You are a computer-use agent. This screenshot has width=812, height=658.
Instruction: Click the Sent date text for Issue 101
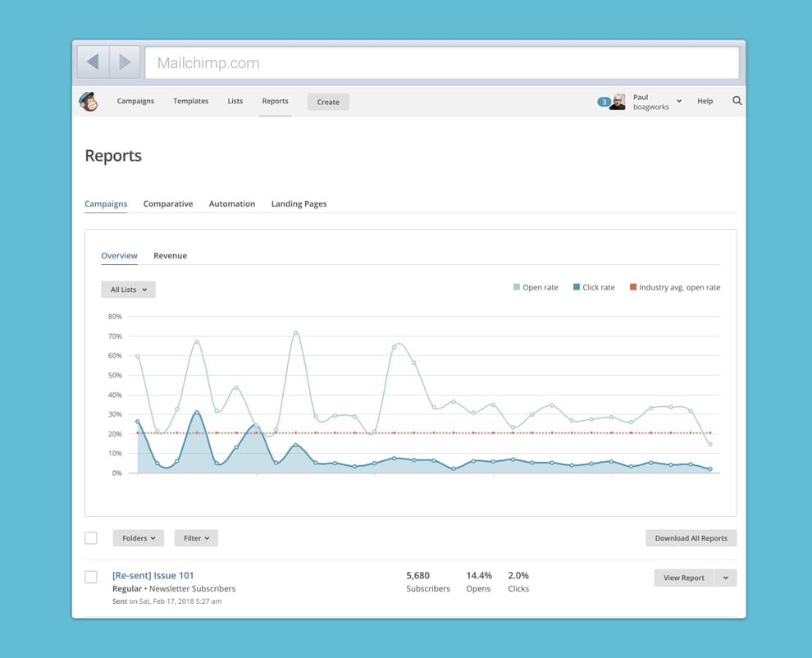[167, 601]
